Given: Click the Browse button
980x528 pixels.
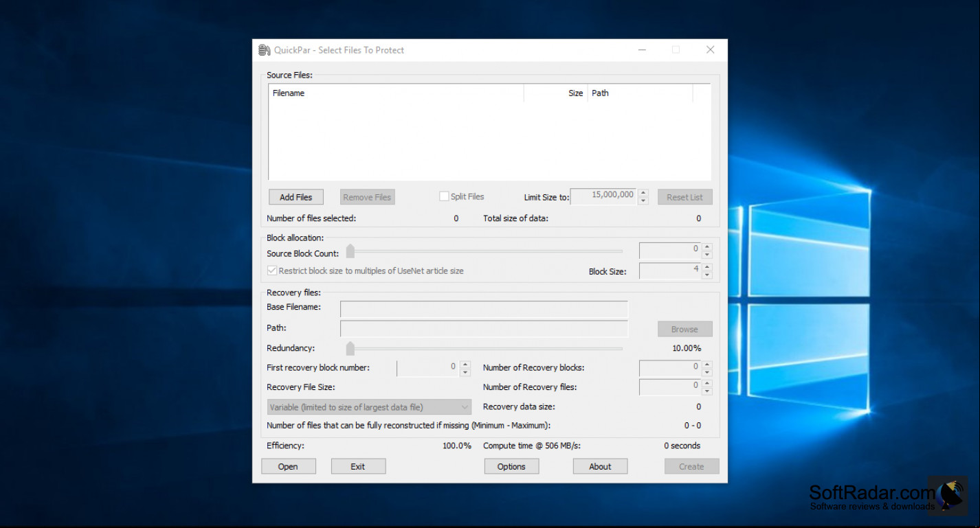Looking at the screenshot, I should click(x=684, y=329).
